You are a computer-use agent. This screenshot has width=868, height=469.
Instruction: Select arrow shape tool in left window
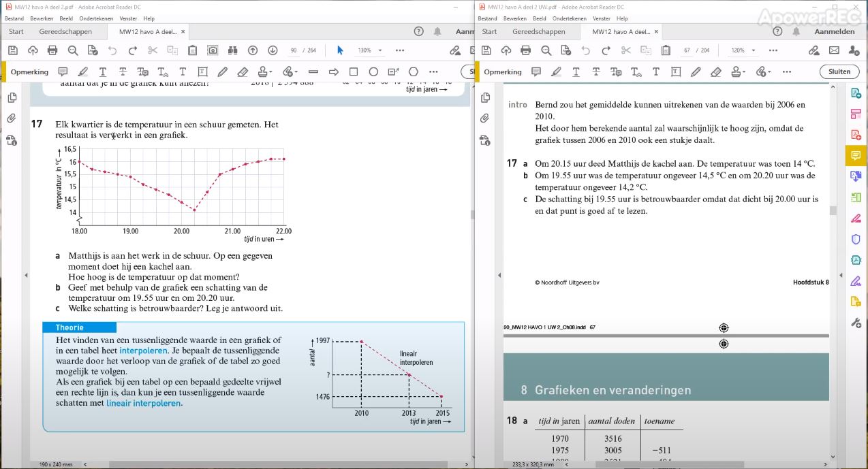pyautogui.click(x=334, y=71)
